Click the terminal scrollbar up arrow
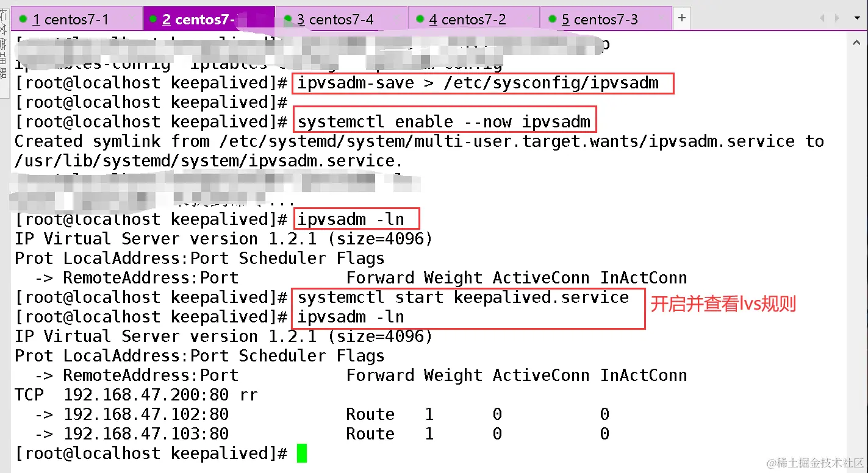This screenshot has width=868, height=473. tap(858, 43)
